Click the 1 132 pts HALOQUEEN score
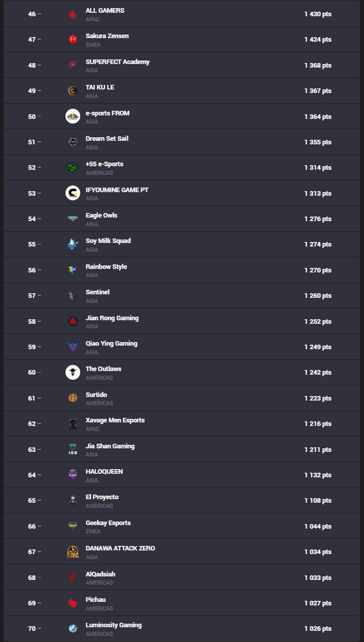The image size is (364, 642). 318,475
